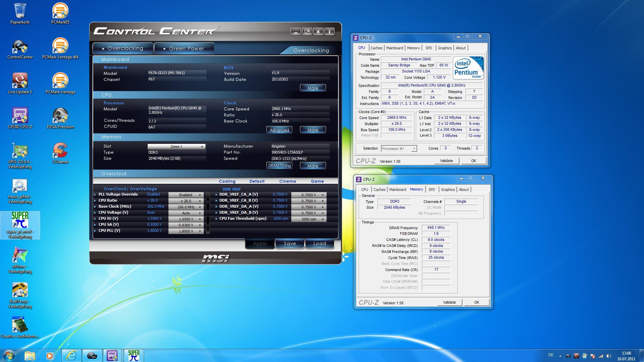Open GPU-Z.0.5.4 Verknüpfung shortcut
The height and width of the screenshot is (362, 644).
(x=20, y=156)
